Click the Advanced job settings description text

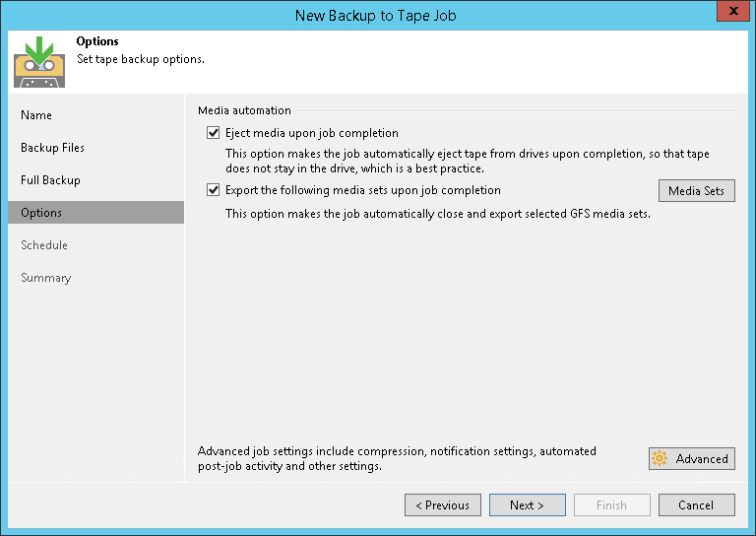coord(397,458)
